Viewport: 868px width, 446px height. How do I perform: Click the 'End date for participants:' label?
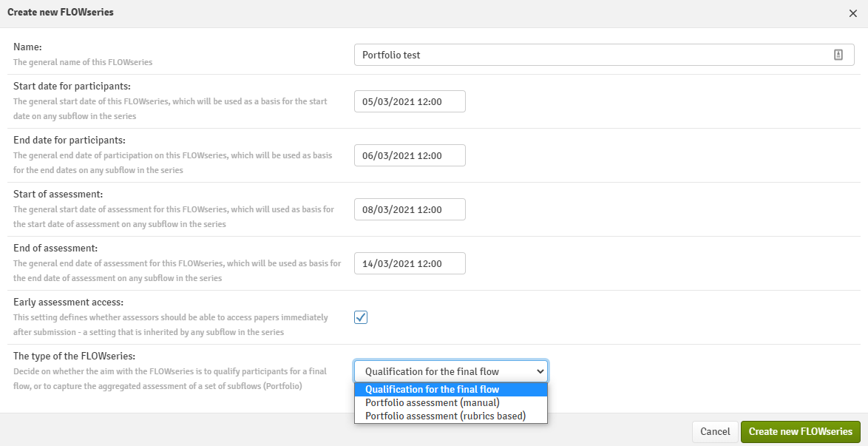[69, 141]
